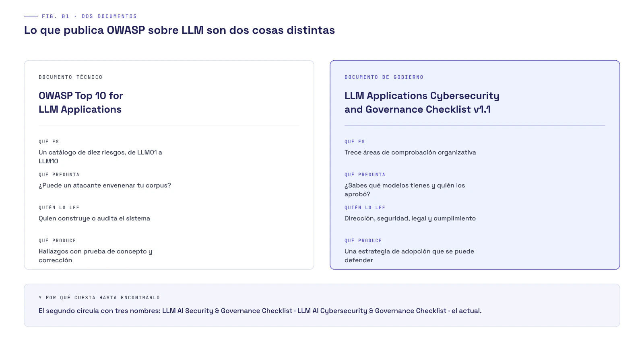This screenshot has height=354, width=644.
Task: Click 'QUÉ ES' label in the technical card
Action: (49, 142)
